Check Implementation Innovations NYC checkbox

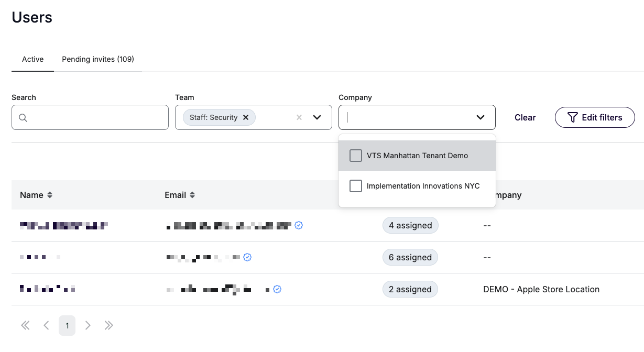[356, 186]
